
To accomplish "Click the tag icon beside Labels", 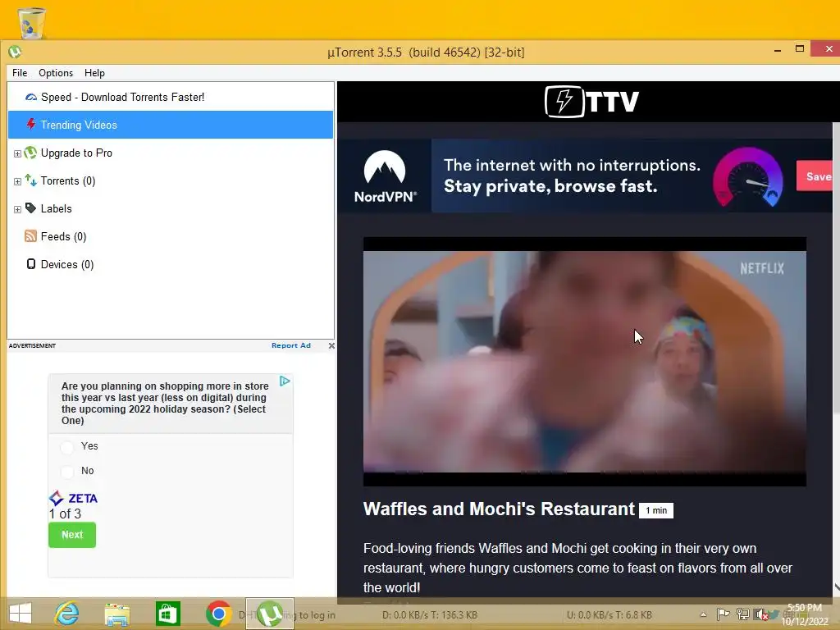I will point(31,208).
